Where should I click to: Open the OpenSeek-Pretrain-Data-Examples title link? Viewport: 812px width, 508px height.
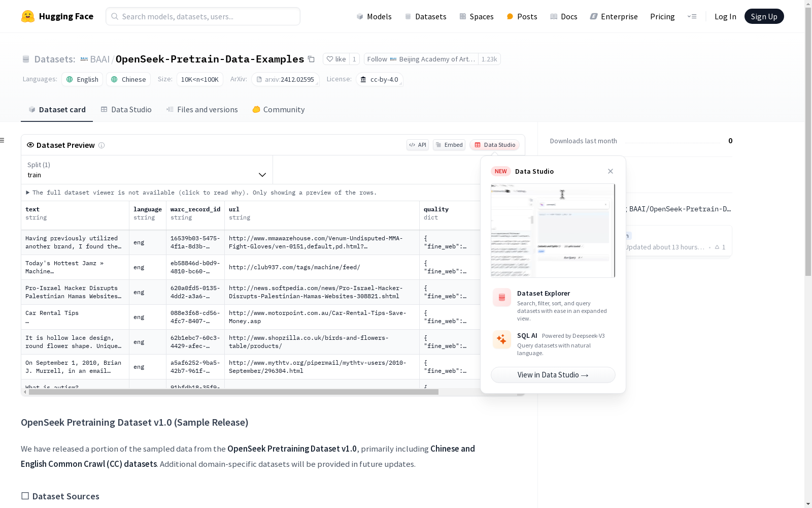(210, 59)
